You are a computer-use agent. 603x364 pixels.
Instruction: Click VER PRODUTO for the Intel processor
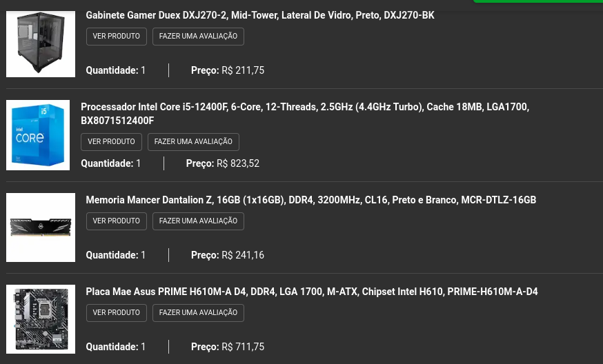(112, 142)
